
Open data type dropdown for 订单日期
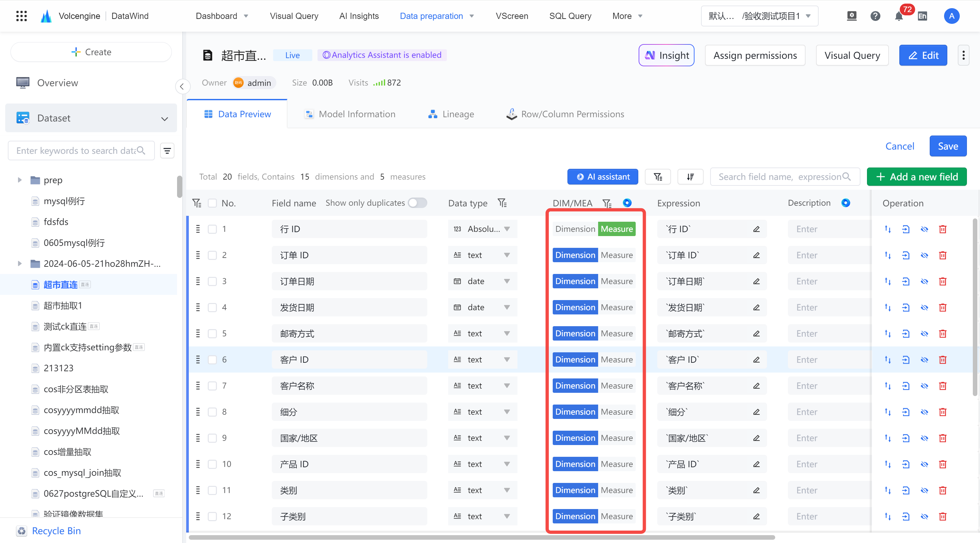click(x=482, y=281)
